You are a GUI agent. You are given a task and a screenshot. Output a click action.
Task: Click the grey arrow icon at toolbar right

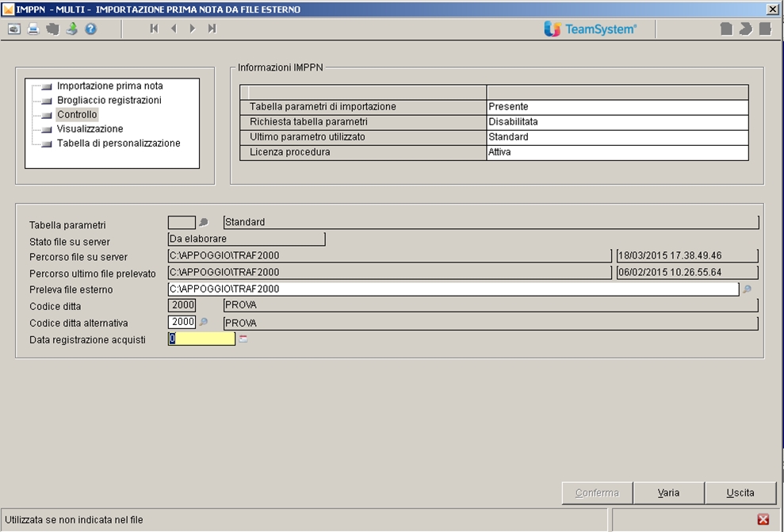(745, 29)
